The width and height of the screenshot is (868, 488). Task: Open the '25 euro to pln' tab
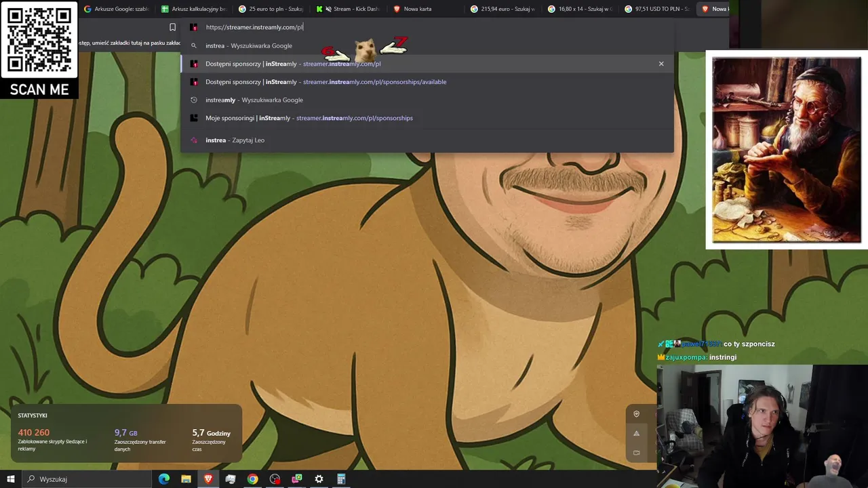272,9
